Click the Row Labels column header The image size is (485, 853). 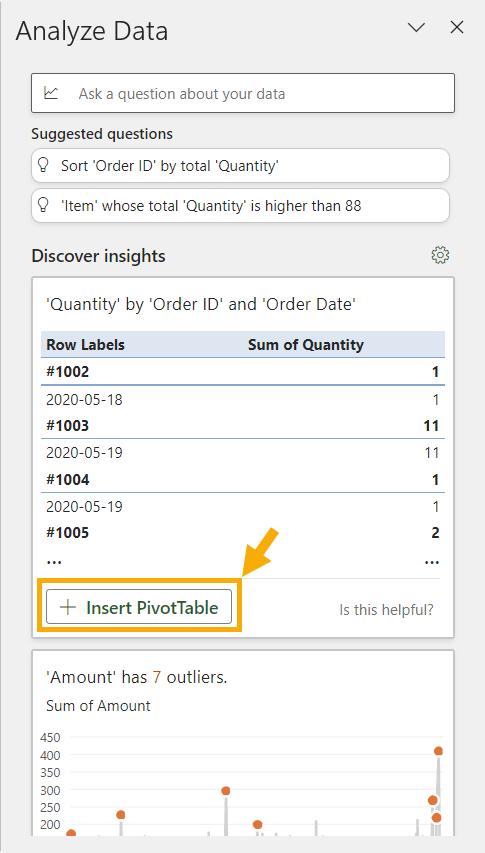click(85, 344)
